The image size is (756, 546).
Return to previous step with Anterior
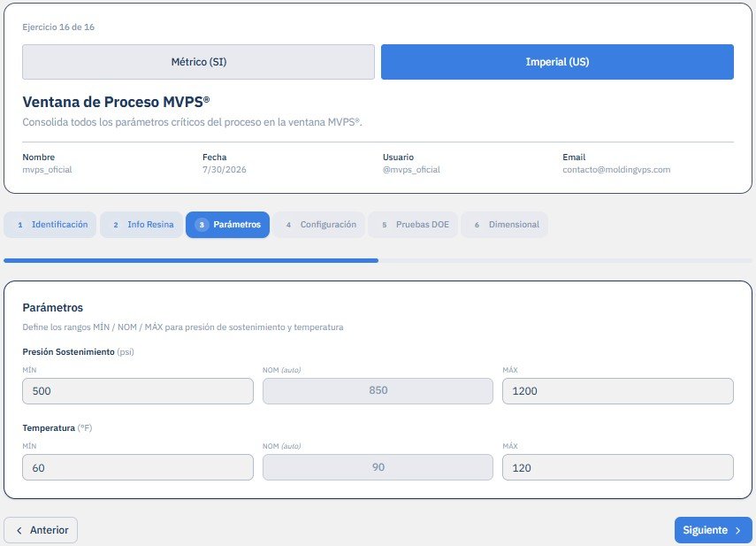(x=41, y=530)
